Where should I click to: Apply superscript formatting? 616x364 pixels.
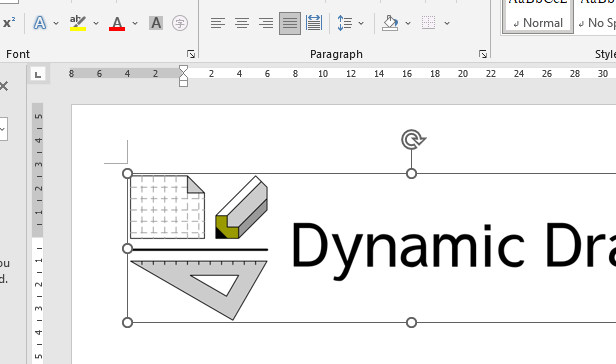coord(8,23)
